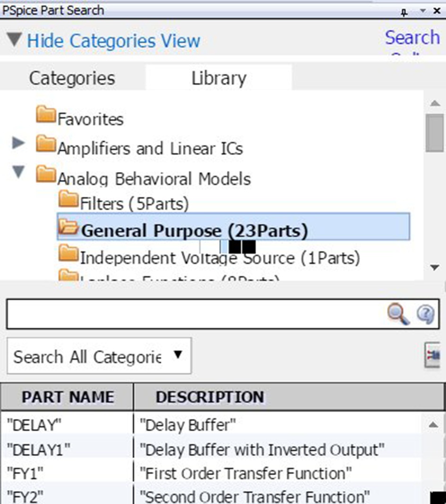Collapse the Hide Categories View triangle
Image resolution: width=446 pixels, height=504 pixels.
[x=15, y=40]
